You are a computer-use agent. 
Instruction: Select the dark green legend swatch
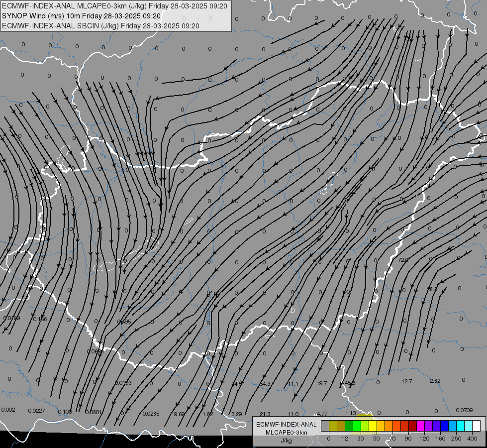[349, 426]
